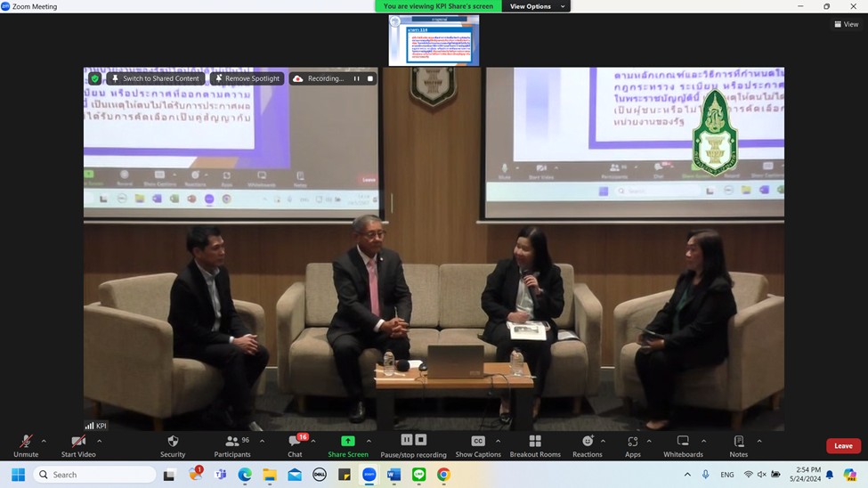Click the green Share Screen icon

click(x=347, y=441)
